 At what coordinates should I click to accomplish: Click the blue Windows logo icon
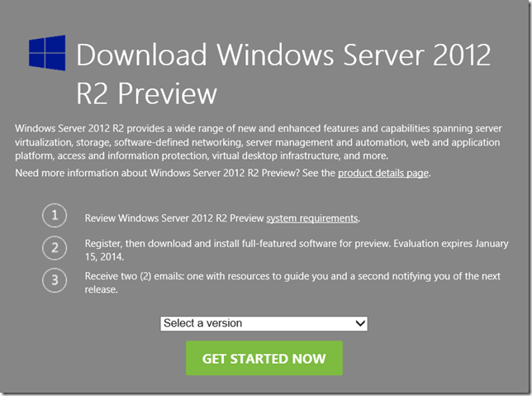47,53
